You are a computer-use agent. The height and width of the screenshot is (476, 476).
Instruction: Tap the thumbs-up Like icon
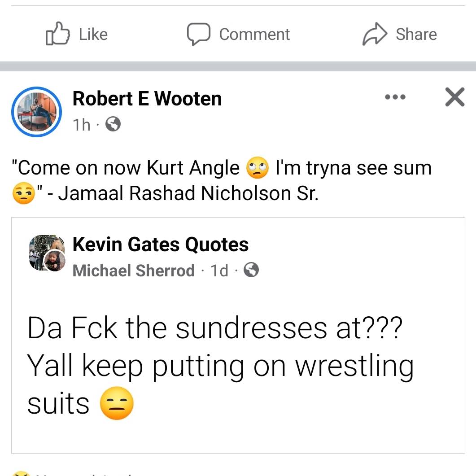(58, 35)
